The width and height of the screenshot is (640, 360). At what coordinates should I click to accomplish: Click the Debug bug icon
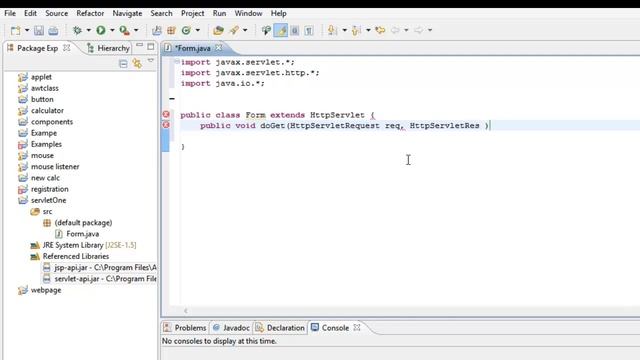(x=77, y=30)
